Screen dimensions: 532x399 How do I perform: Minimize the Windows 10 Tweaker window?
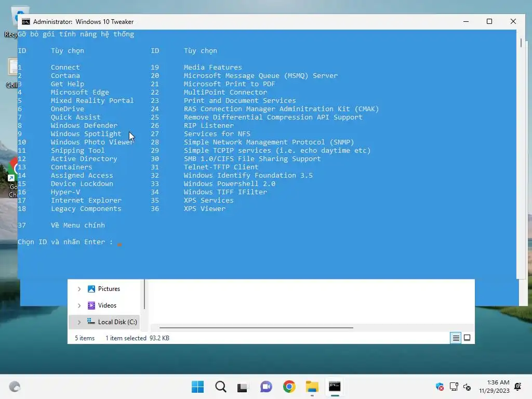coord(466,21)
